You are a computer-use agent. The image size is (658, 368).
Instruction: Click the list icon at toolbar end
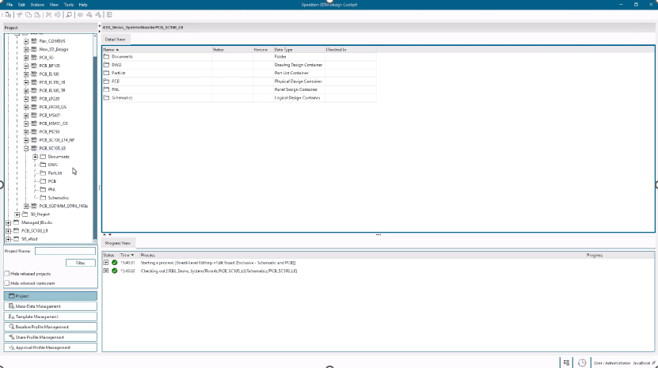tap(110, 15)
